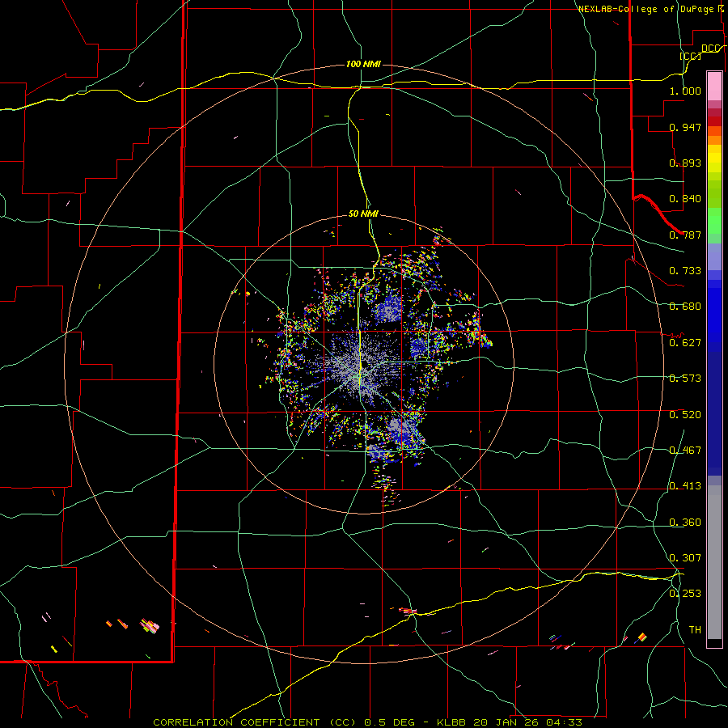Select the 0.467 scale value
This screenshot has height=728, width=728.
coord(685,451)
